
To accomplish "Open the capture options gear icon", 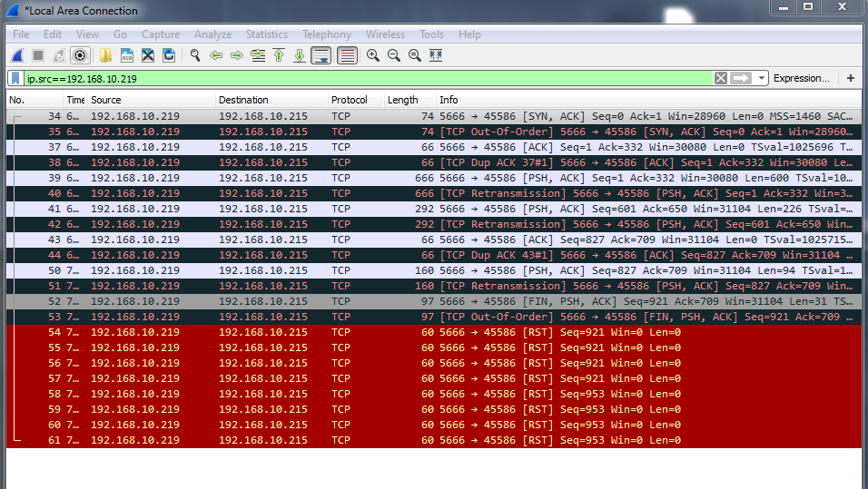I will click(x=80, y=55).
